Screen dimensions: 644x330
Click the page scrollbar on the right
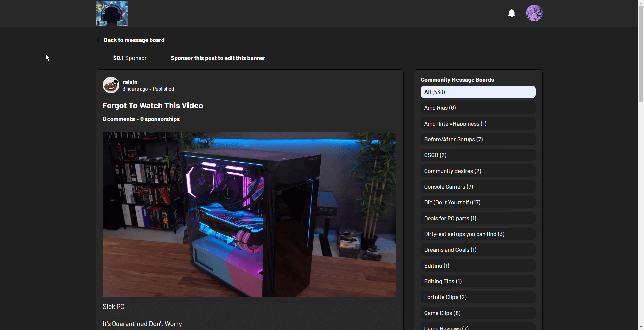tap(641, 50)
